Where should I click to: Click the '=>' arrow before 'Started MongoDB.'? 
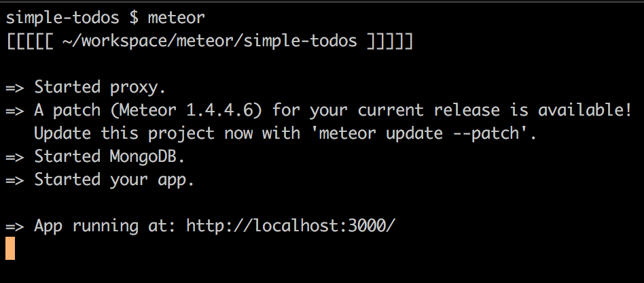pos(15,156)
